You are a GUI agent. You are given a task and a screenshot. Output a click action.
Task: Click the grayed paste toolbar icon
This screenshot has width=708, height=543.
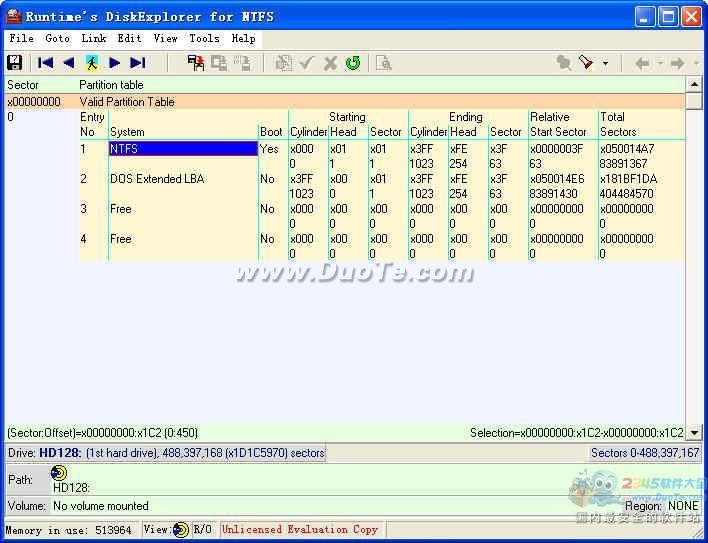point(243,63)
